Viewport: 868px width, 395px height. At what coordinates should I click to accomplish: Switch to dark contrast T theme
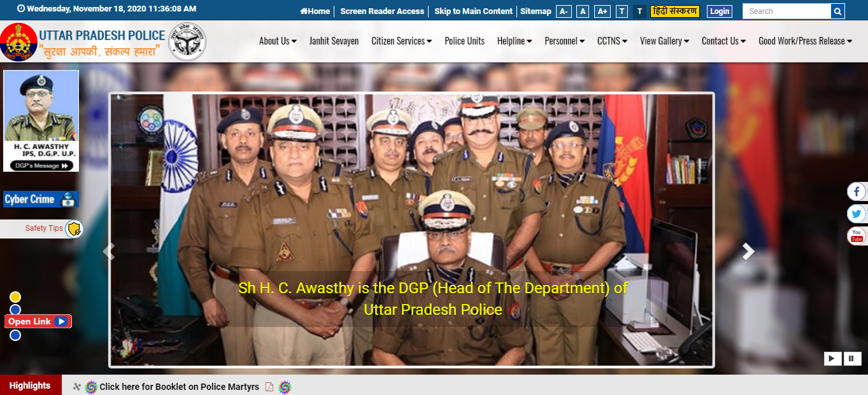click(x=639, y=11)
